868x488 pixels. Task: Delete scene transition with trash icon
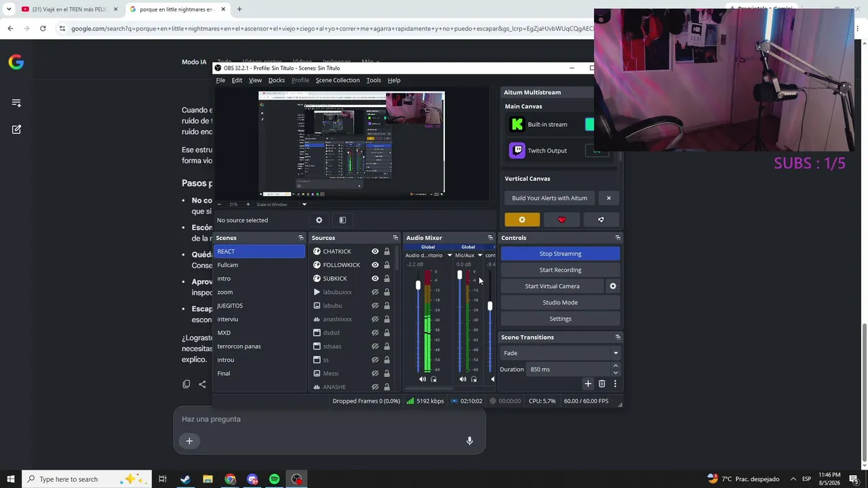point(601,384)
